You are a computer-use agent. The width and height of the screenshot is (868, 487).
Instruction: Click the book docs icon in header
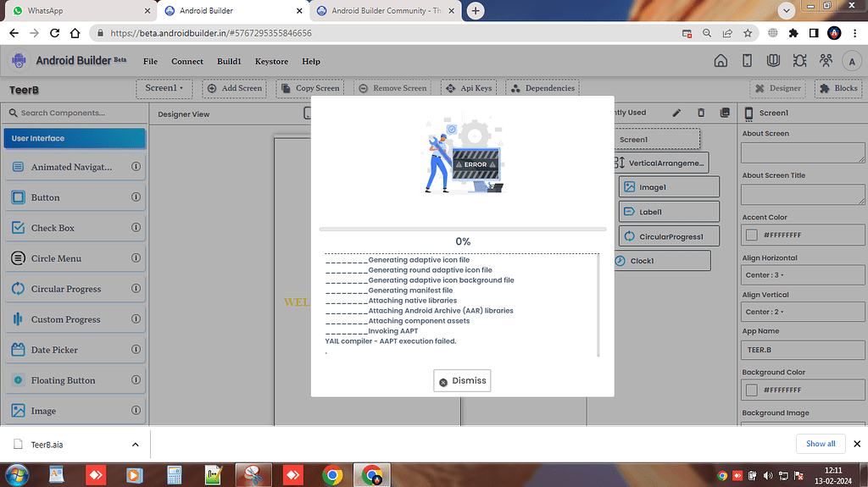(x=773, y=61)
